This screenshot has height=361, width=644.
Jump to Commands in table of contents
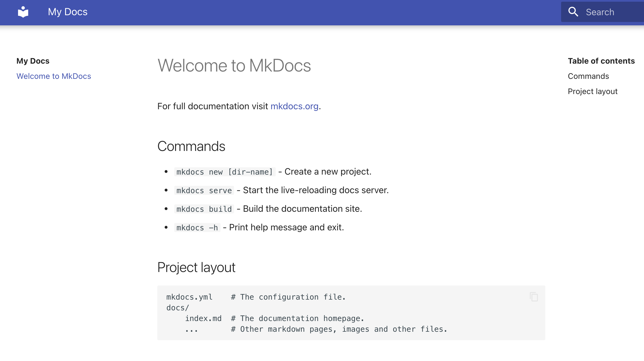[x=588, y=76]
